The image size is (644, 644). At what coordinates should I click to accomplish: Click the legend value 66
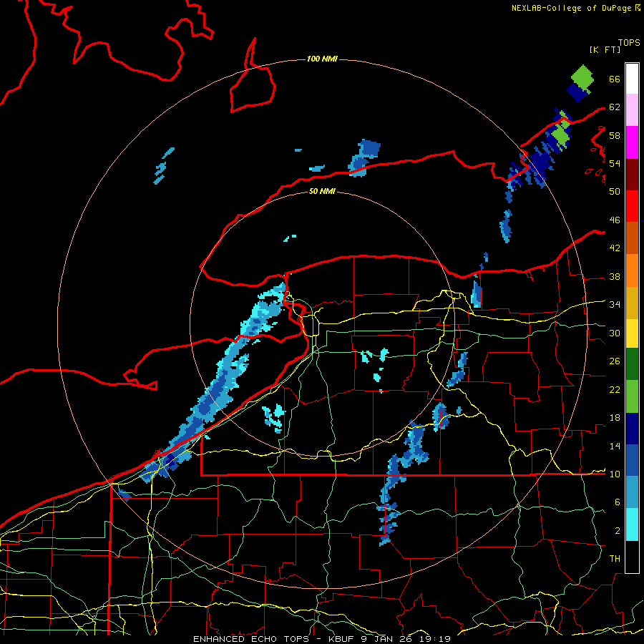(x=615, y=79)
